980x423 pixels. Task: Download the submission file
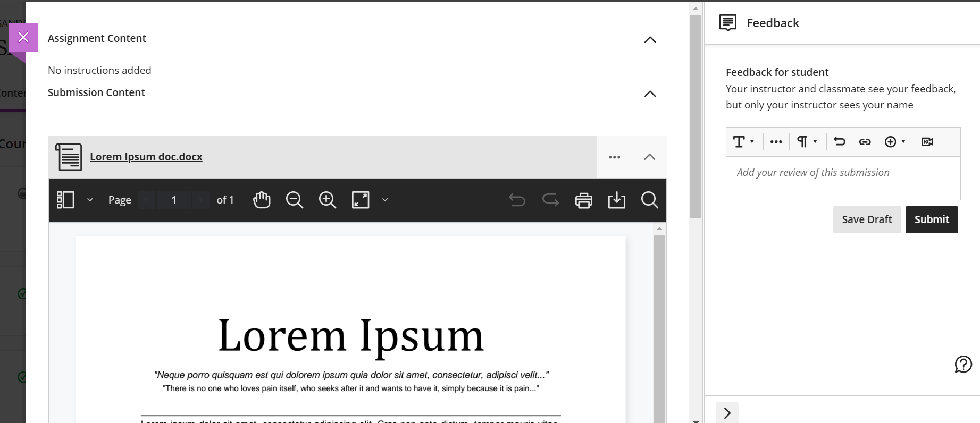[616, 200]
